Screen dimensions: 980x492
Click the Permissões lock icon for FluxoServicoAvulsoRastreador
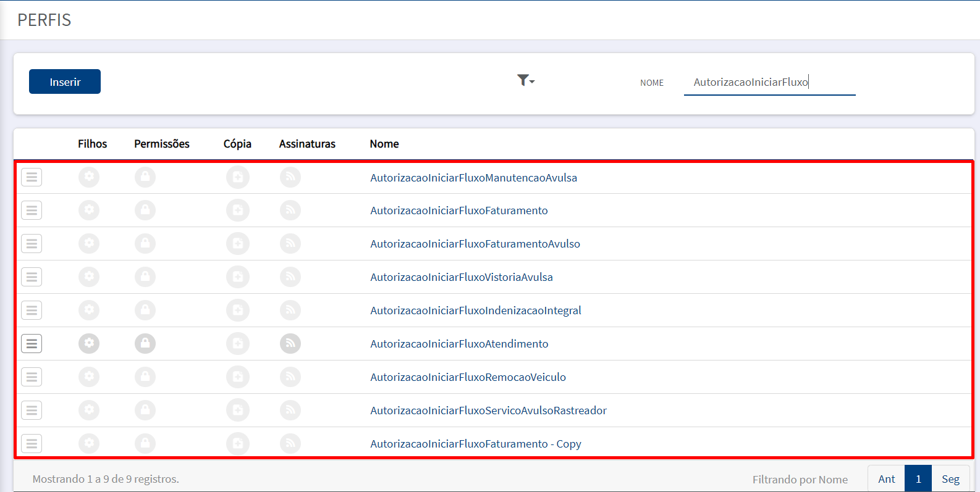(145, 411)
